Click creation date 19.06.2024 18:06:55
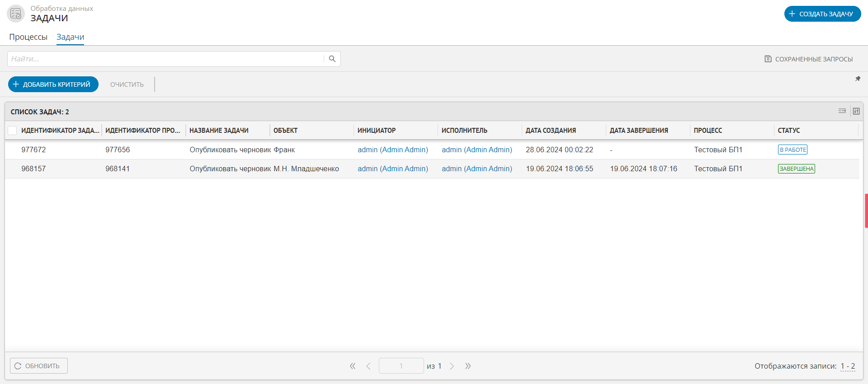This screenshot has height=384, width=868. click(559, 169)
